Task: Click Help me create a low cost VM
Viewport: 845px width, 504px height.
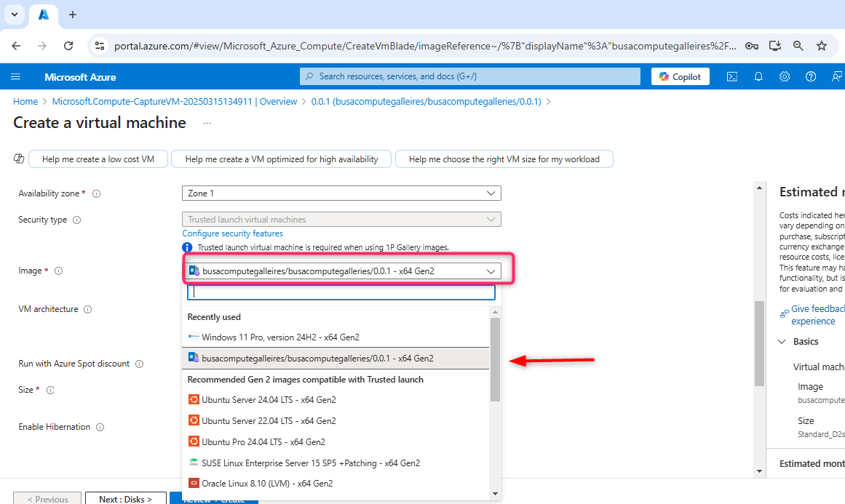Action: [x=98, y=159]
